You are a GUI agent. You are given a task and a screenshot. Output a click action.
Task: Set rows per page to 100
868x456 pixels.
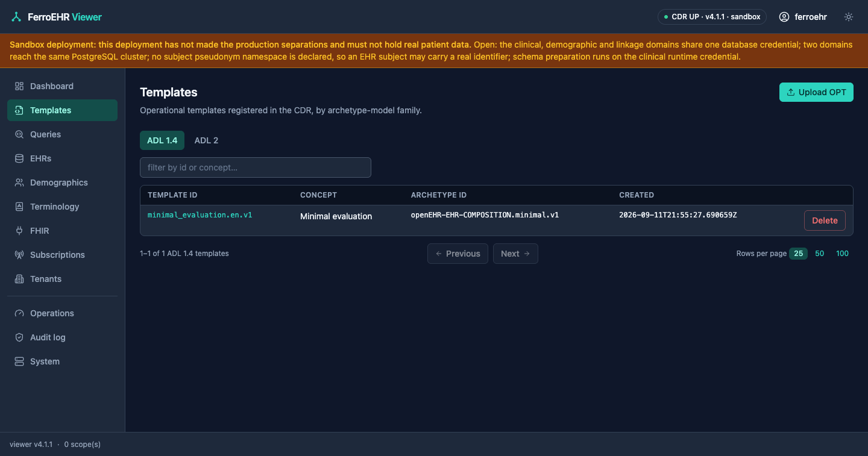pos(842,254)
